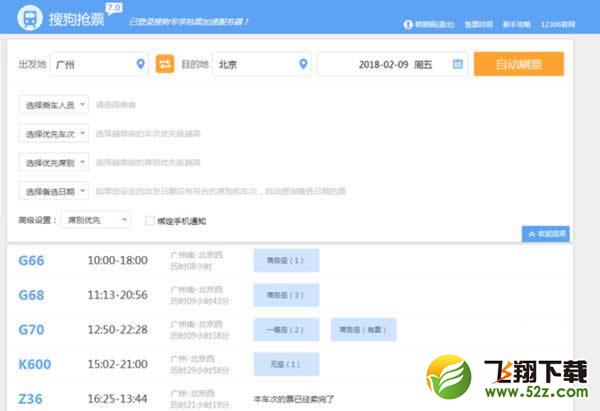Open the ticket sale time link
This screenshot has width=600, height=411.
479,24
